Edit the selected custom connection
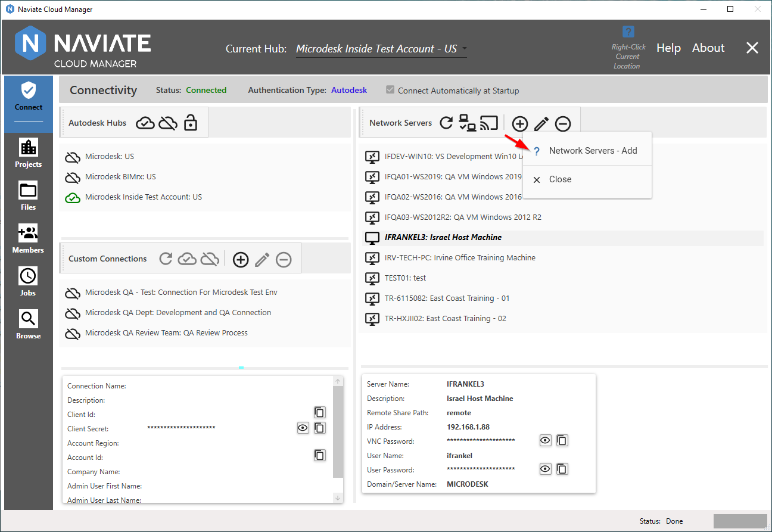The height and width of the screenshot is (532, 772). (x=262, y=259)
